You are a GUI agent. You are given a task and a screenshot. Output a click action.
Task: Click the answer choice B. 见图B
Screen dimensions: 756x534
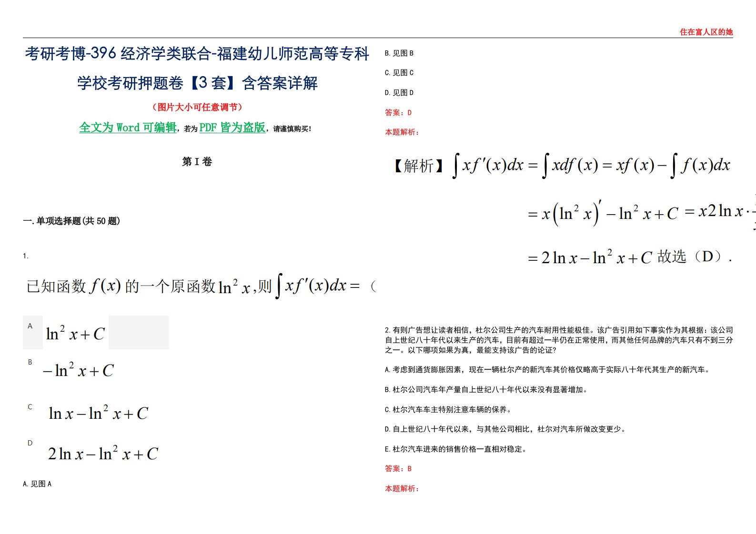click(x=399, y=53)
